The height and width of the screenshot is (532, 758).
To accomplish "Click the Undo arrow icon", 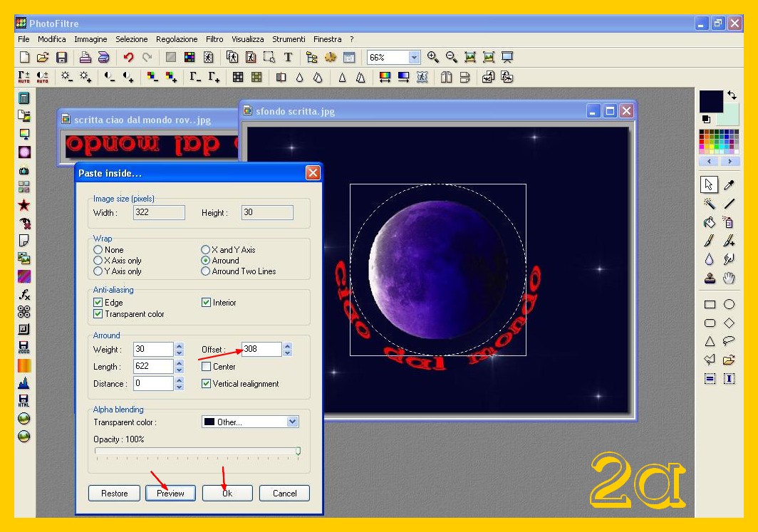I will pyautogui.click(x=128, y=58).
